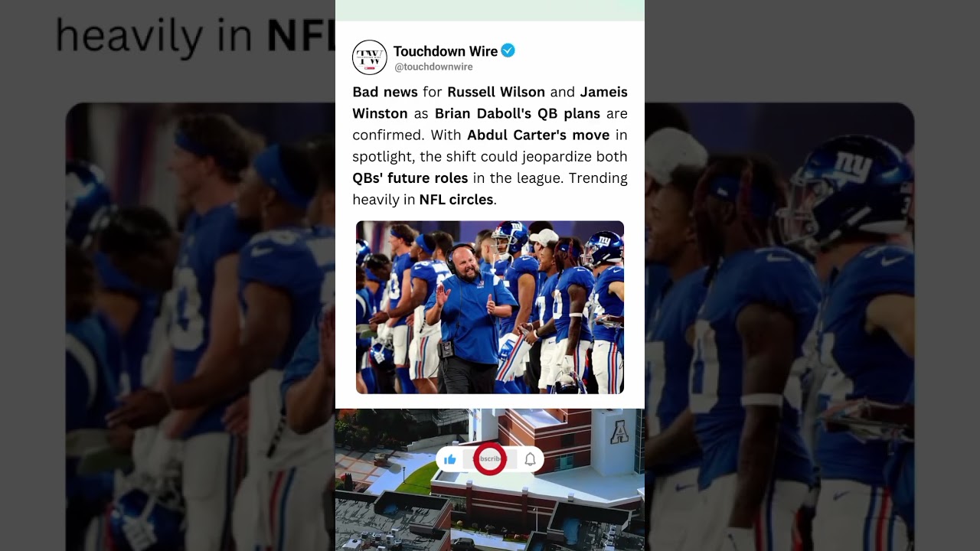The height and width of the screenshot is (551, 980).
Task: Select the bold text Jameis Winston
Action: pos(490,103)
